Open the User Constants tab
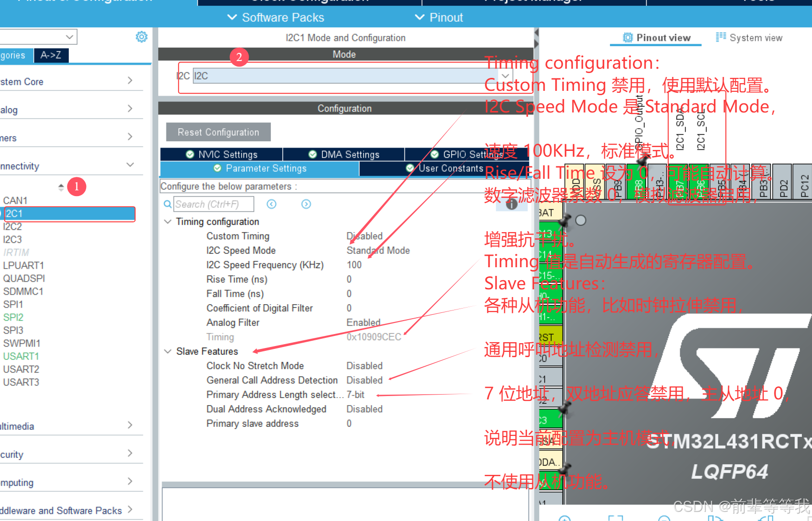The height and width of the screenshot is (521, 812). click(x=445, y=168)
